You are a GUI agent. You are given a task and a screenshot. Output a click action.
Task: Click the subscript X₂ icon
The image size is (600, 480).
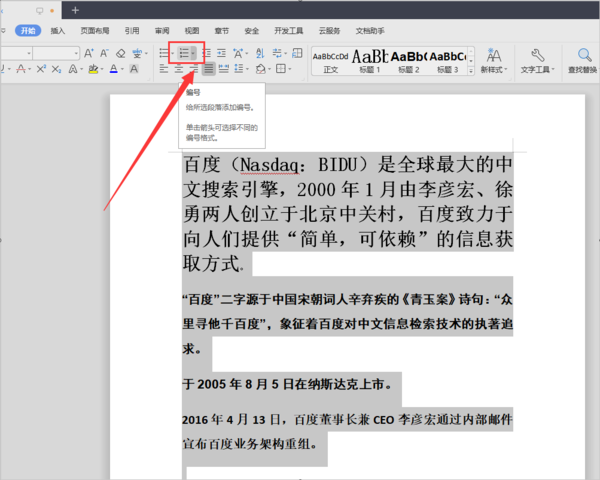(56, 69)
